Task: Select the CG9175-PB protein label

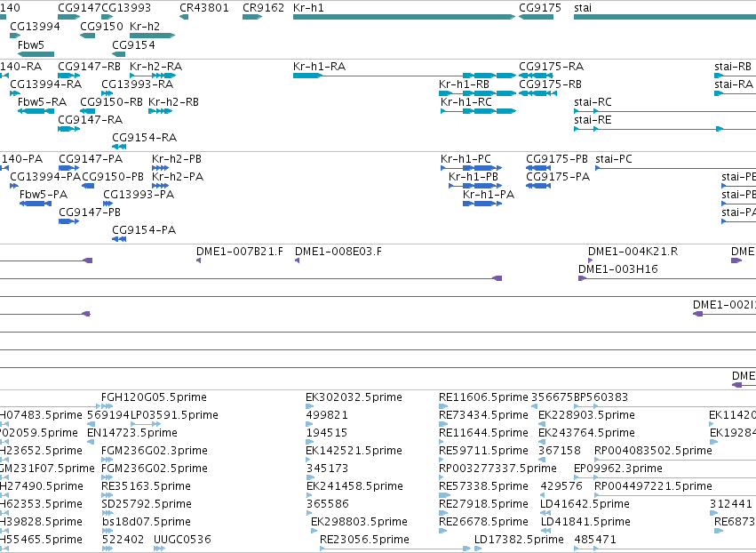Action: coord(557,159)
